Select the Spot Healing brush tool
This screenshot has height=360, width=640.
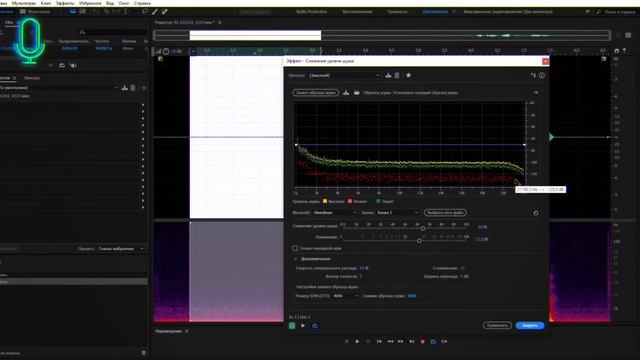point(164,12)
